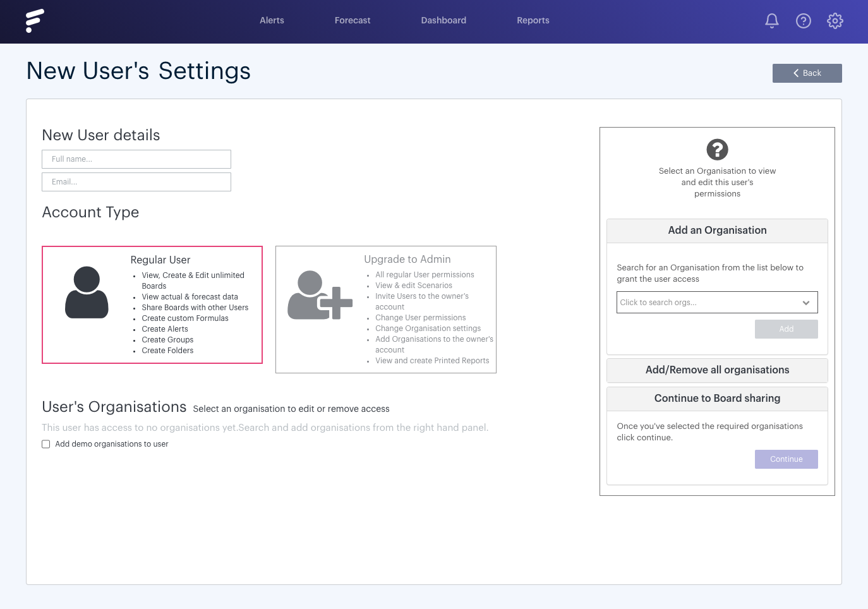Focus the Email input field
This screenshot has height=609, width=868.
coord(136,182)
